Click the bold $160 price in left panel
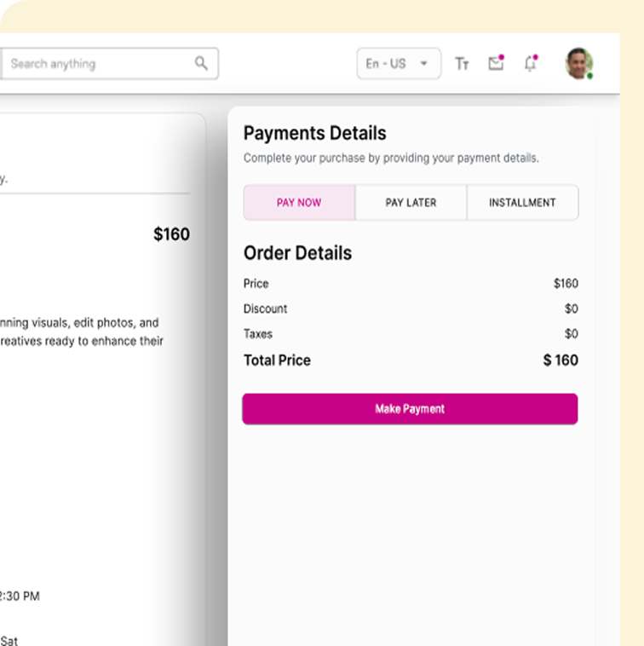The height and width of the screenshot is (646, 644). [171, 234]
